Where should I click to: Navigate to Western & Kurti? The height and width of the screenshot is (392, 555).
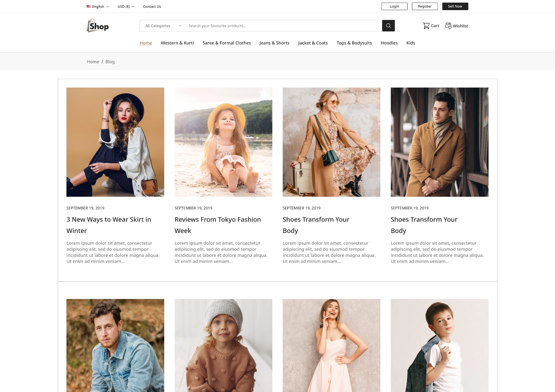pyautogui.click(x=177, y=43)
